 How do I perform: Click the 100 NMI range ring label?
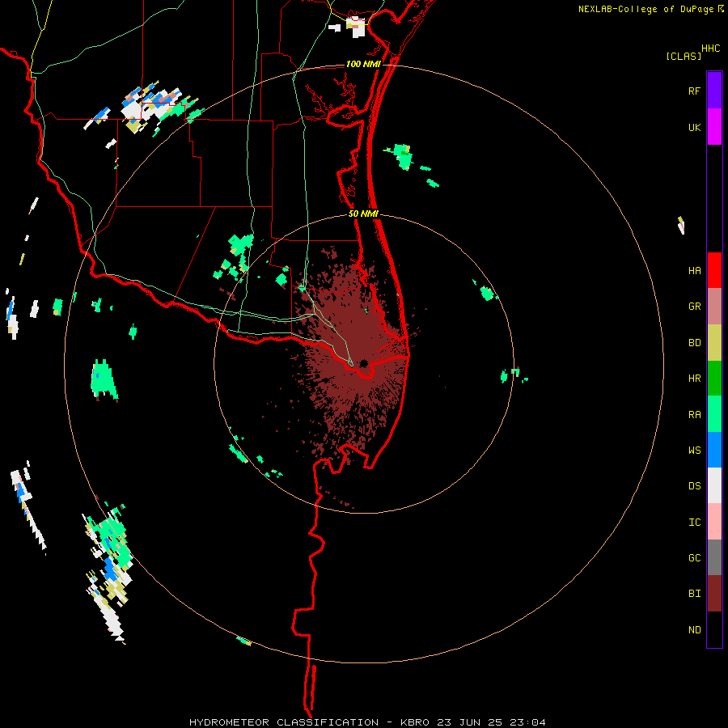[x=363, y=64]
